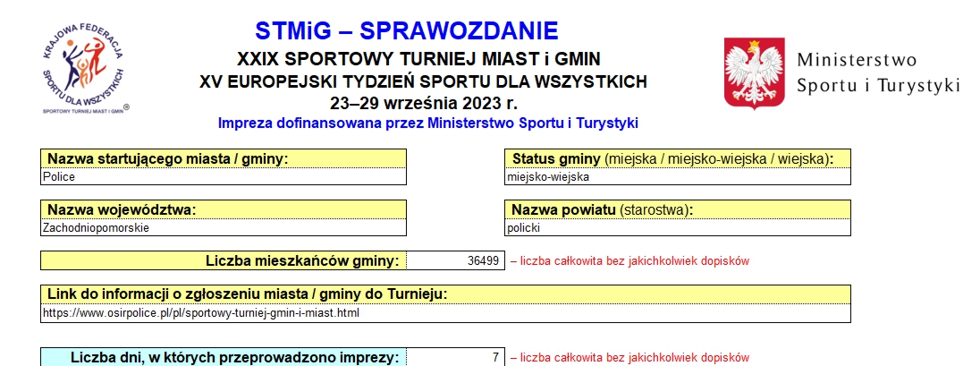Screen dimensions: 980x366
Task: Open the osirpolice.pl tournament link
Action: [200, 312]
